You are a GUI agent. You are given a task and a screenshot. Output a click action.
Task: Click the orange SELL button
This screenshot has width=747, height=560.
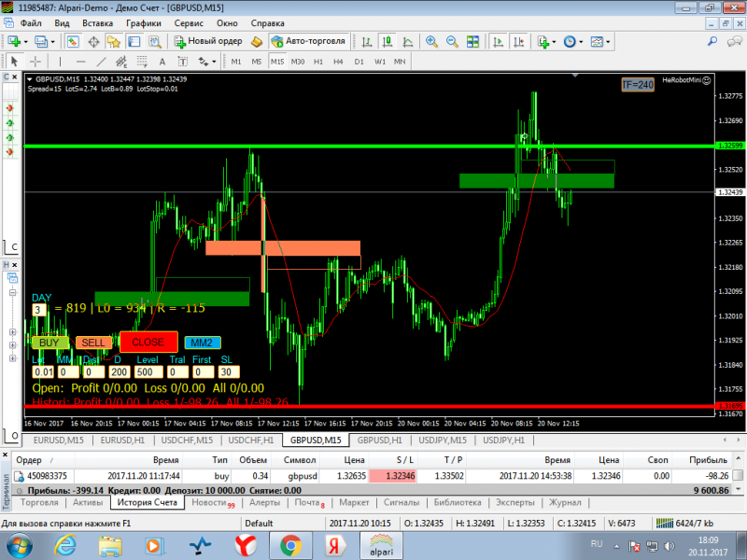(93, 343)
